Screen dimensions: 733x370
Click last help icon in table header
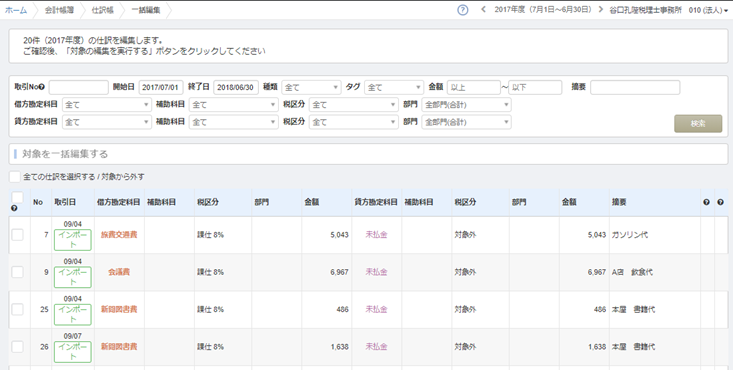(x=720, y=202)
